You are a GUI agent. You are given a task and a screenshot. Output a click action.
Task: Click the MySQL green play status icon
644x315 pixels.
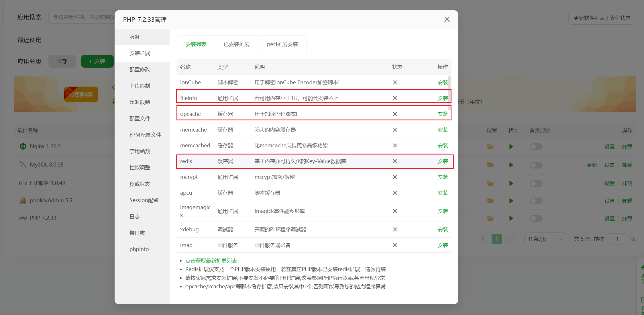click(511, 165)
